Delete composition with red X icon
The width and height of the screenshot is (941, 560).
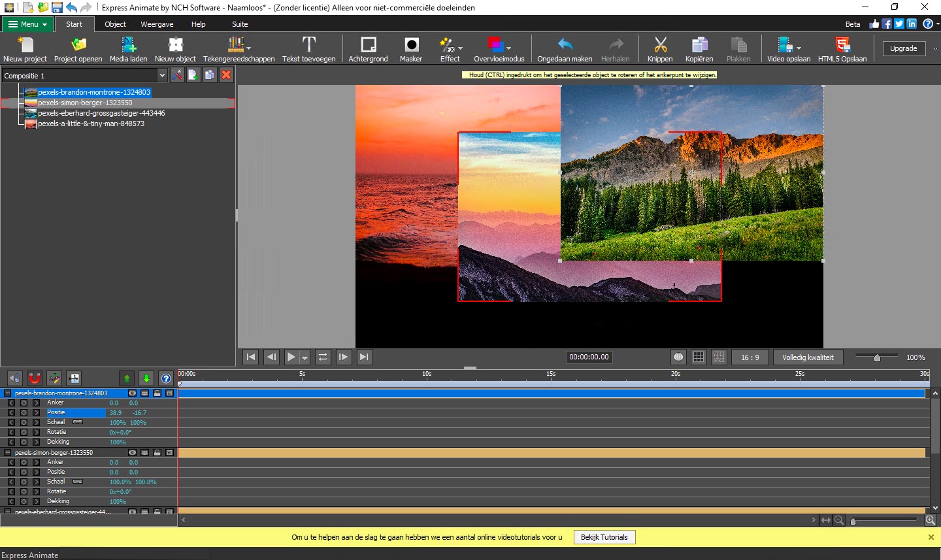(x=226, y=75)
